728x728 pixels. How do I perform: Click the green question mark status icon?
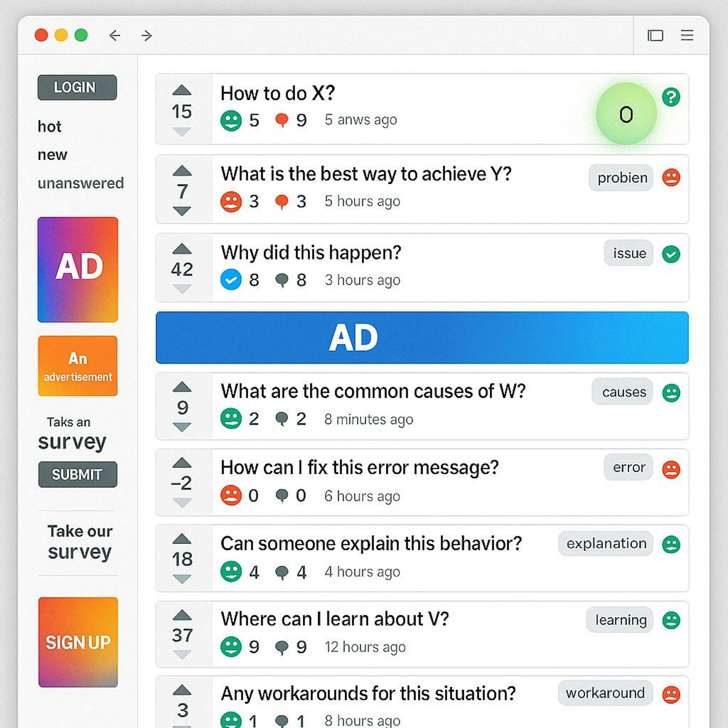[671, 97]
